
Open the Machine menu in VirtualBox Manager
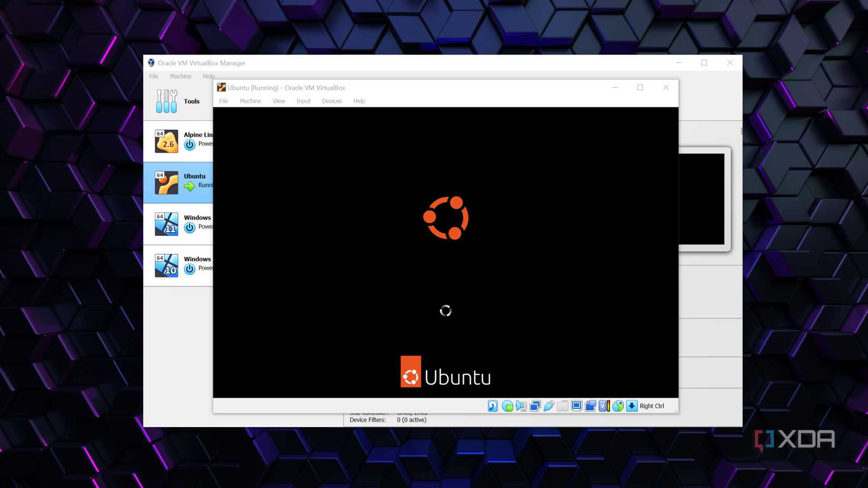[x=180, y=76]
